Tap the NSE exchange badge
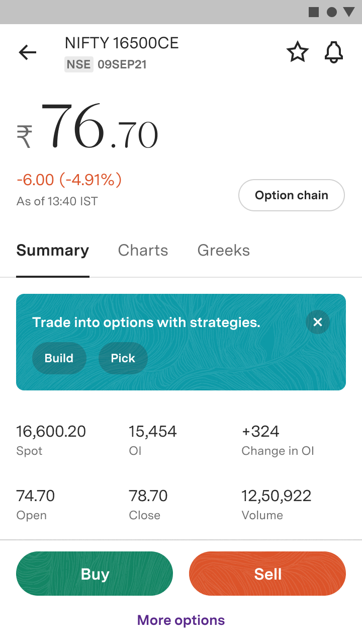Screen dimensions: 362x644 point(79,64)
